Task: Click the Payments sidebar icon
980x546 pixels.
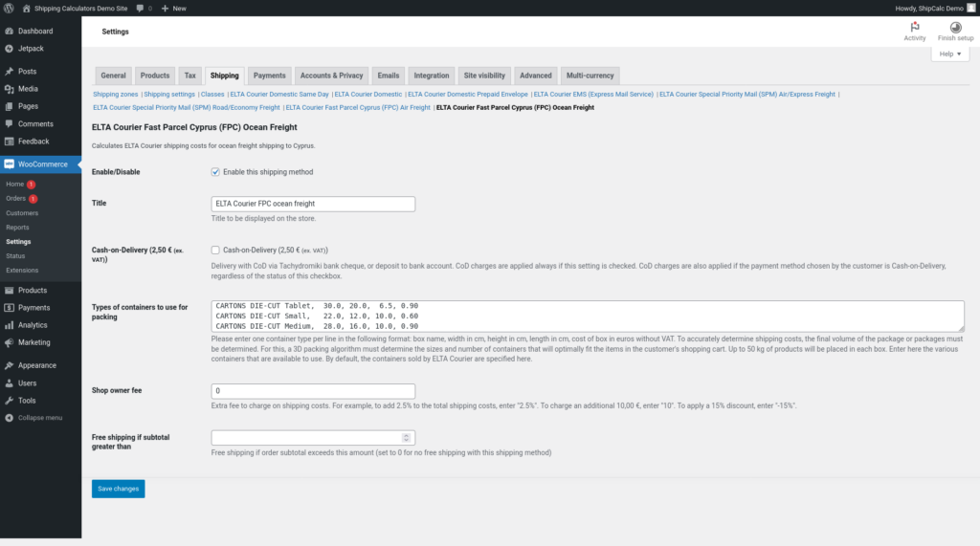Action: (9, 307)
